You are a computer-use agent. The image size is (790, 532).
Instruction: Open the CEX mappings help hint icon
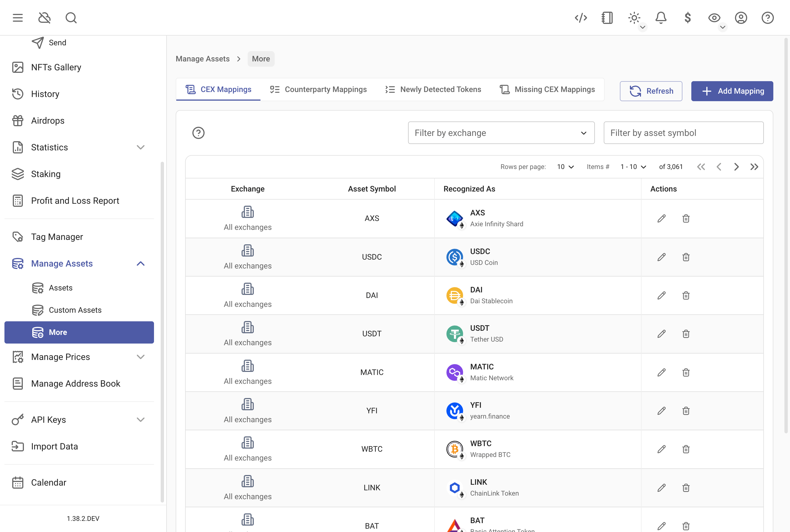[x=198, y=133]
